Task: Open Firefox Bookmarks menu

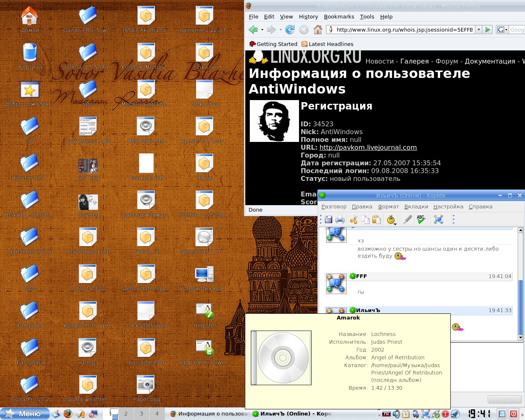Action: tap(339, 17)
